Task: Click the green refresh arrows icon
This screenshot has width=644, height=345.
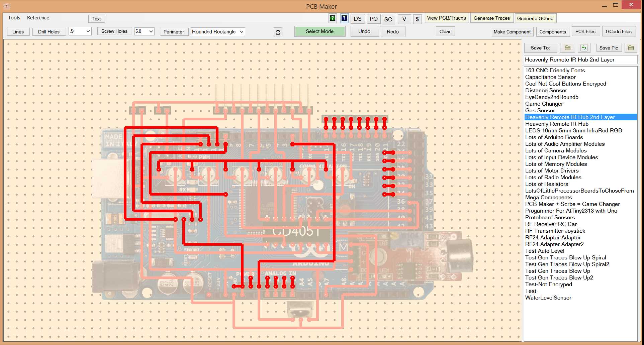Action: (584, 48)
